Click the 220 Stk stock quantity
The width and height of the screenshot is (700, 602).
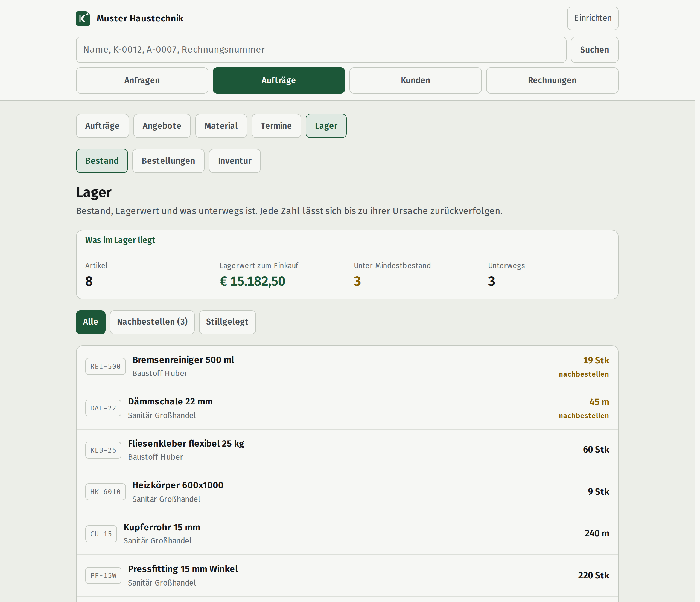point(594,576)
